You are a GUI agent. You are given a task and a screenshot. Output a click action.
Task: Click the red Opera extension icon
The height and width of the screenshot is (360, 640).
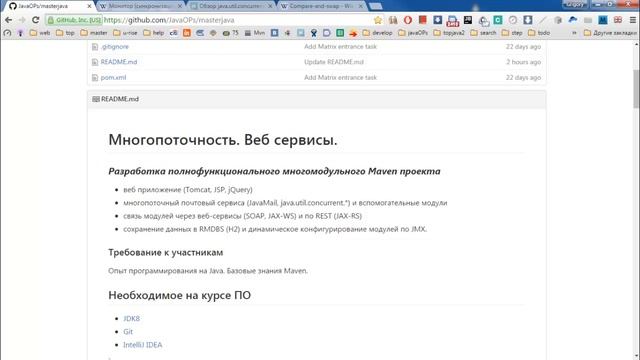click(x=408, y=20)
